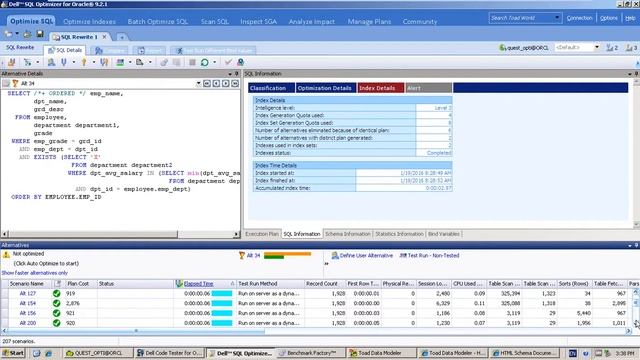Viewport: 640px width, 360px height.
Task: Click green check icon in Alt 127 row
Action: pos(56,293)
